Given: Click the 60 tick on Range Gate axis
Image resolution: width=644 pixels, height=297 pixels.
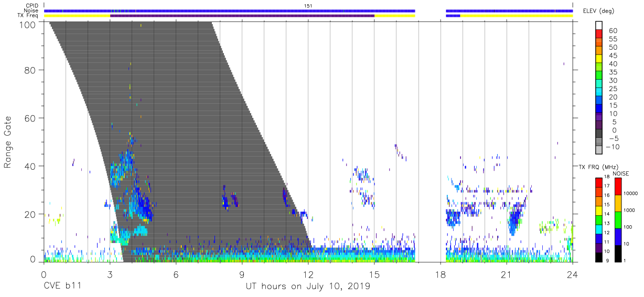Looking at the screenshot, I should (30, 118).
